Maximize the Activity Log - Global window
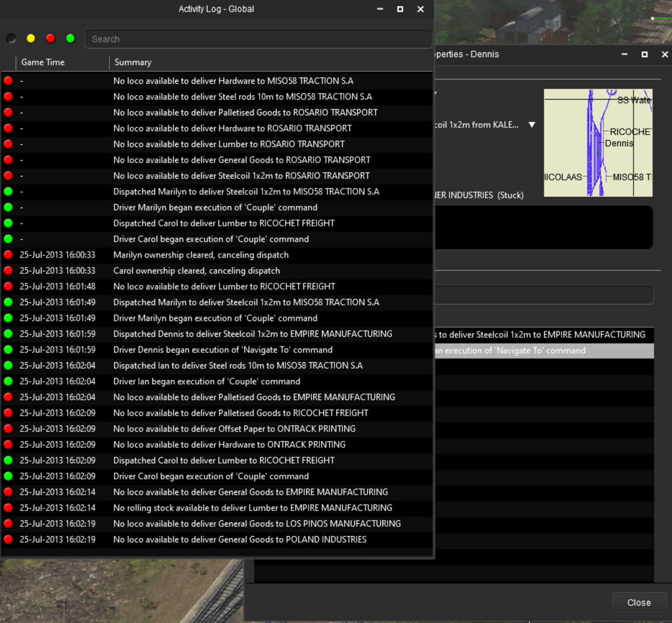The height and width of the screenshot is (623, 672). [x=400, y=9]
